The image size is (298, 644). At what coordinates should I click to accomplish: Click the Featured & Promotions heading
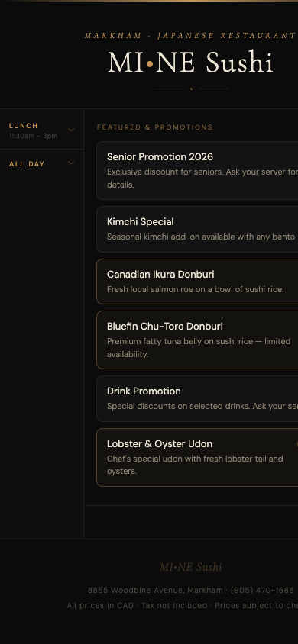pos(154,127)
